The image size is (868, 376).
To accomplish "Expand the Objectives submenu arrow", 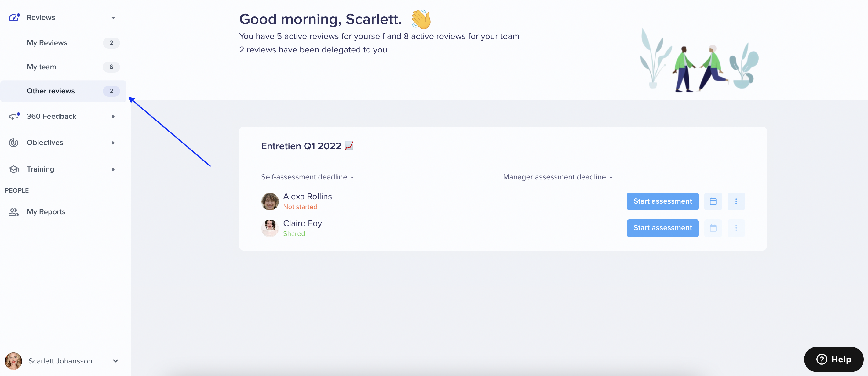I will (x=113, y=143).
